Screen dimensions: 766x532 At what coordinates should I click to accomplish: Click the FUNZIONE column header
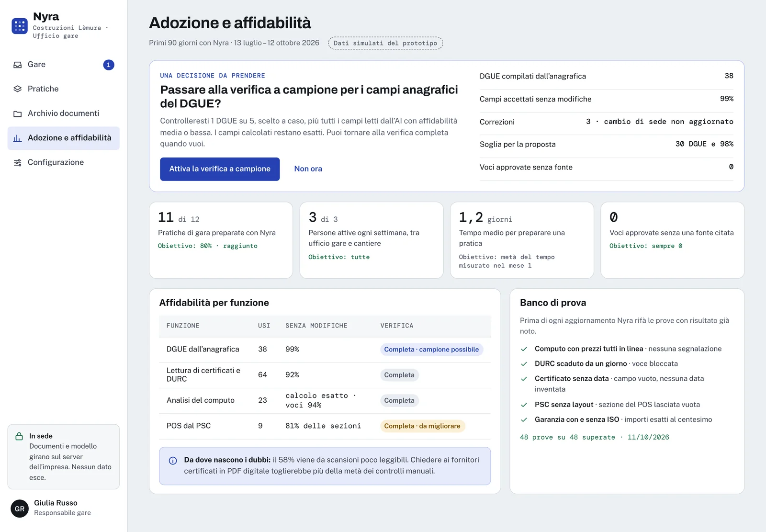[183, 326]
